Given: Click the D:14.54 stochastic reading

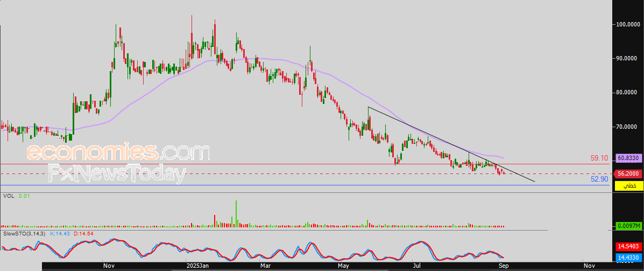Looking at the screenshot, I should click(x=83, y=234).
